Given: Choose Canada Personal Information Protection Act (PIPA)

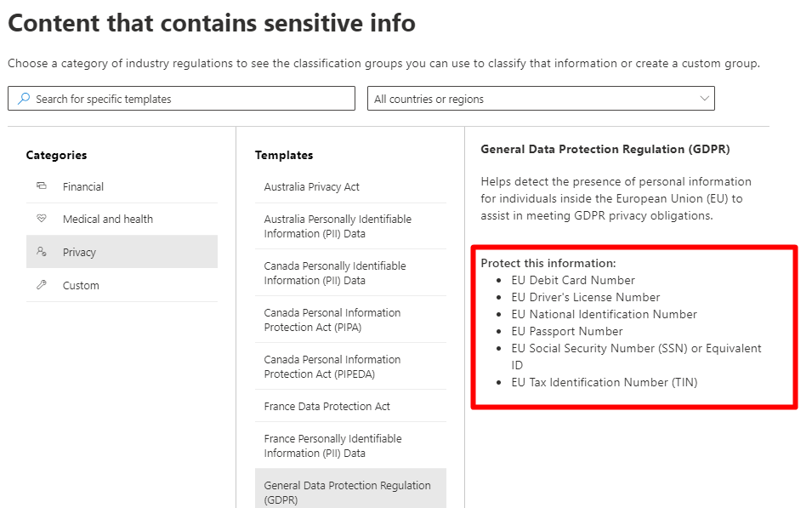Looking at the screenshot, I should [x=332, y=319].
